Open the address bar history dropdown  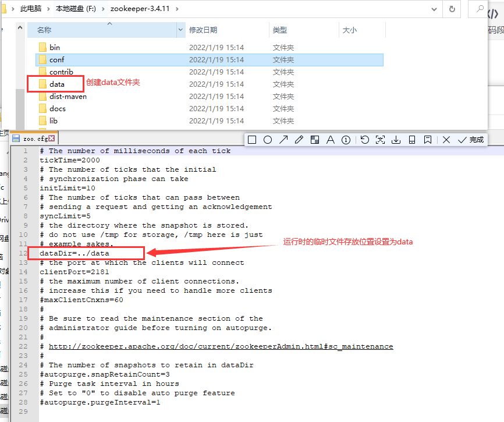point(434,9)
